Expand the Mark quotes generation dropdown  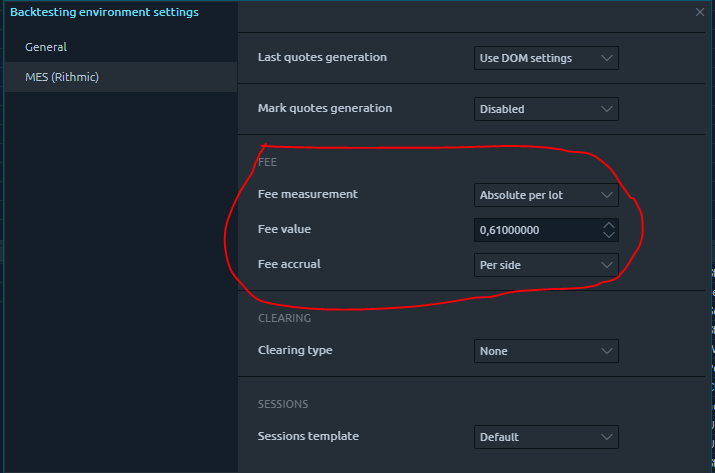point(545,109)
